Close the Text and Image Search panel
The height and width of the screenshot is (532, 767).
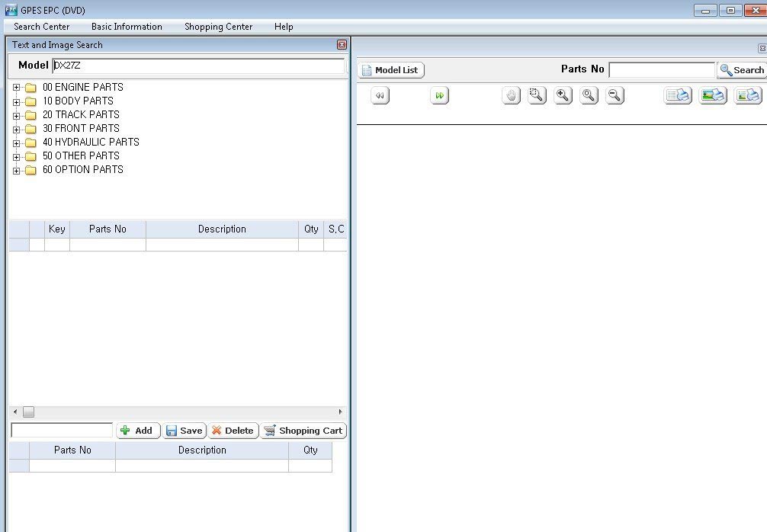point(342,45)
